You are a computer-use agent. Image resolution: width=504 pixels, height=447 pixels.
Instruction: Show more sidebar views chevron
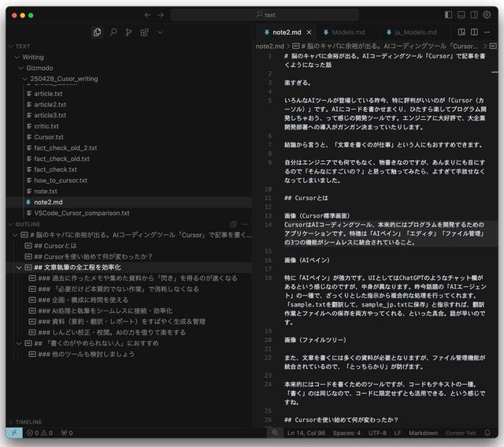[160, 32]
